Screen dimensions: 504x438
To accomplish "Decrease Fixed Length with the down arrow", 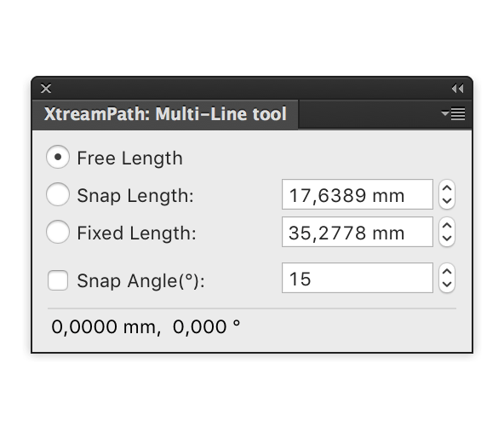I will 447,238.
